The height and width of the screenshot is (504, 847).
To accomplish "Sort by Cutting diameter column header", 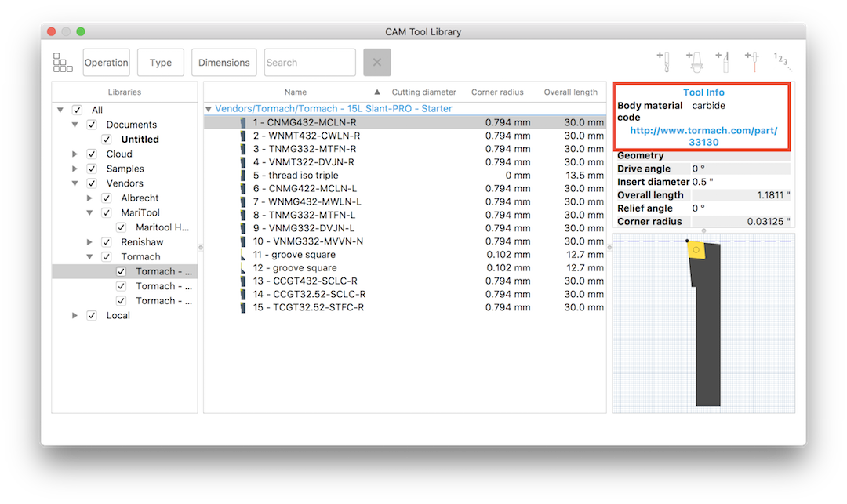I will 424,92.
